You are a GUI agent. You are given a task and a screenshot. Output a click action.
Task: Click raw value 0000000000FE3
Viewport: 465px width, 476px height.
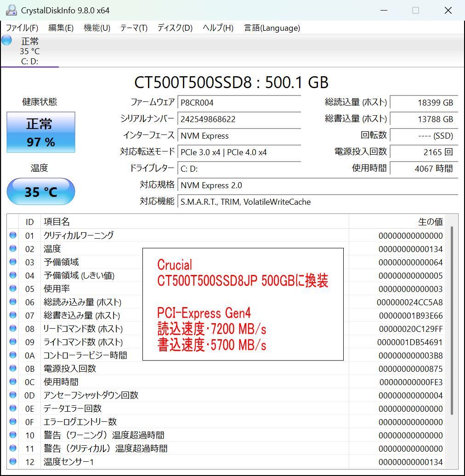(x=411, y=382)
